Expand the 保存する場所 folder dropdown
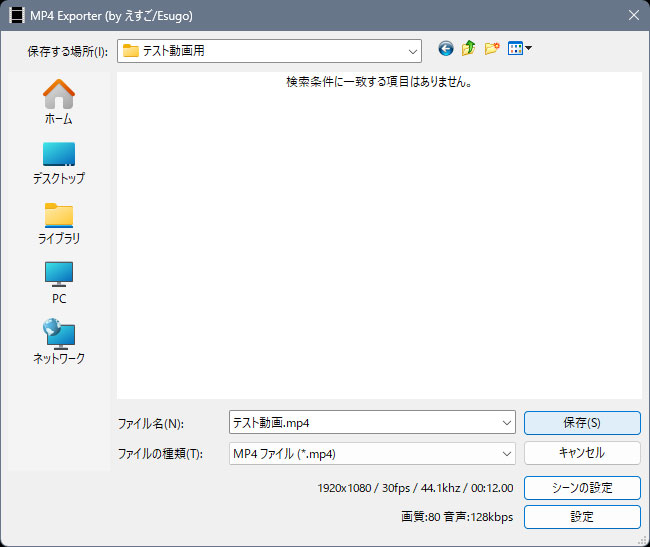650x547 pixels. click(x=413, y=50)
